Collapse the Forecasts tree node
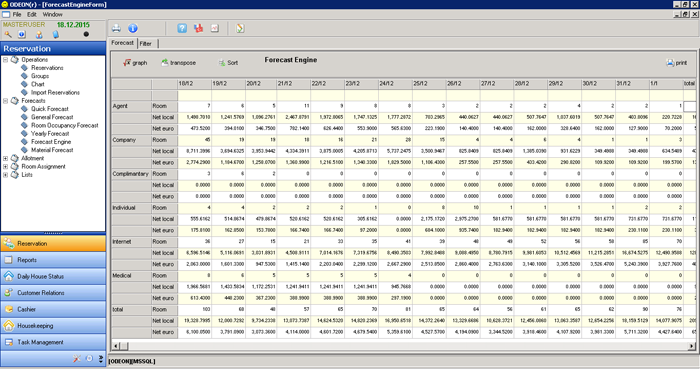The width and height of the screenshot is (700, 370). (5, 101)
